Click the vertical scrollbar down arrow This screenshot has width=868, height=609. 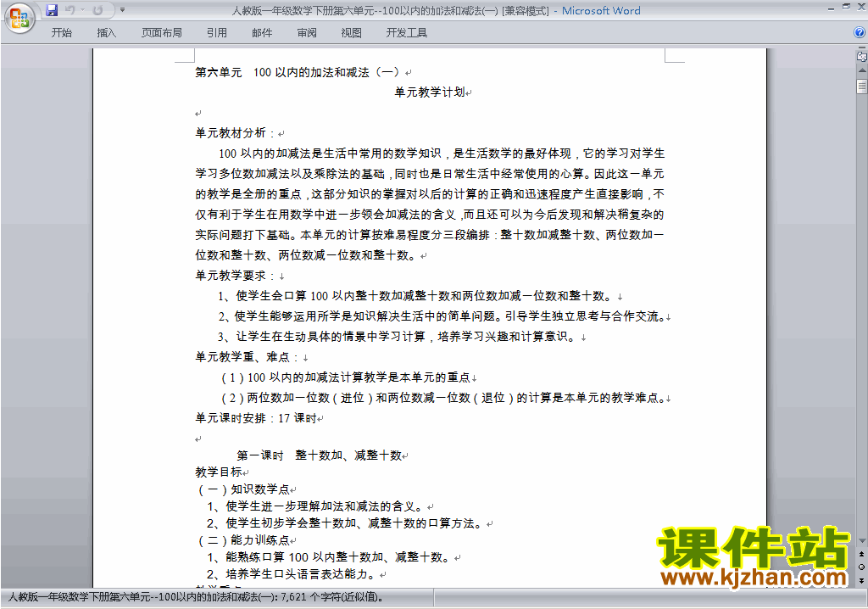[x=862, y=541]
